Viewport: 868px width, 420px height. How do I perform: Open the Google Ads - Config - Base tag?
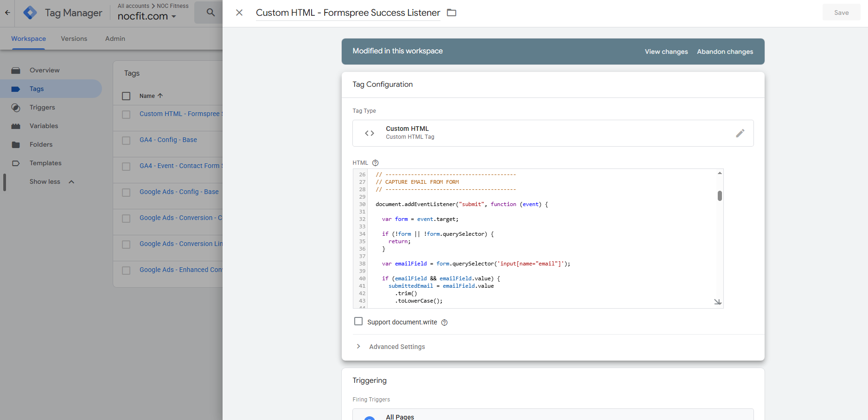tap(179, 192)
